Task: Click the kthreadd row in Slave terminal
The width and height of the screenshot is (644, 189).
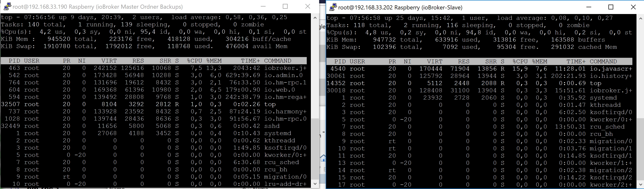Action: [480, 105]
